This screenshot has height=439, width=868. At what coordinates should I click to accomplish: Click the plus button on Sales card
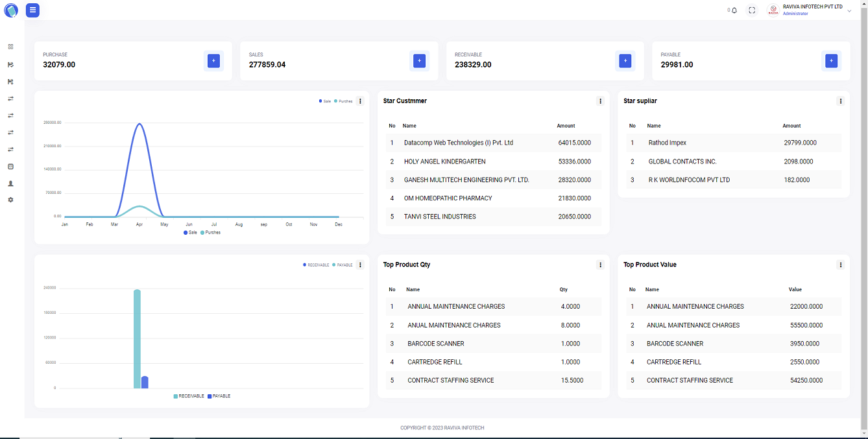(420, 61)
